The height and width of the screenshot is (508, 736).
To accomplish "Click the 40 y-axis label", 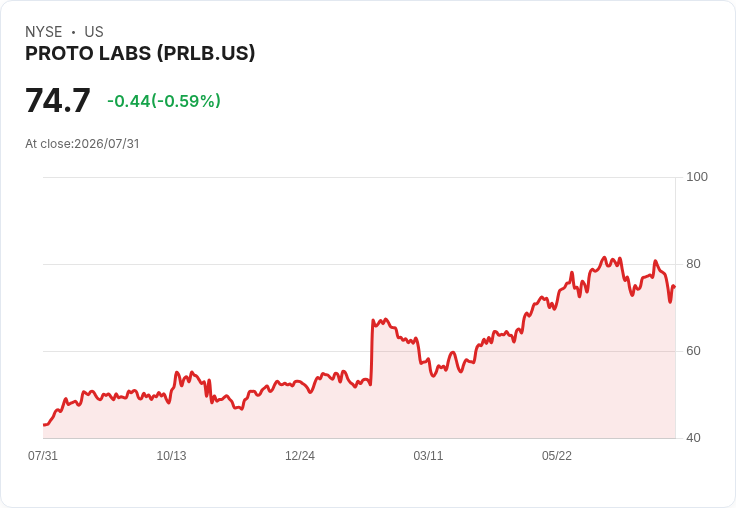I will (693, 438).
